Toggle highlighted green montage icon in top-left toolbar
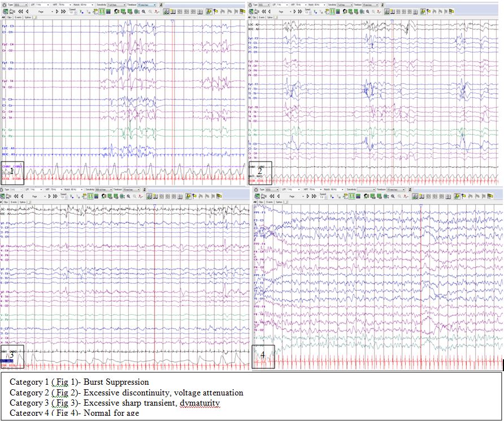This screenshot has height=422, width=504. coord(103,11)
